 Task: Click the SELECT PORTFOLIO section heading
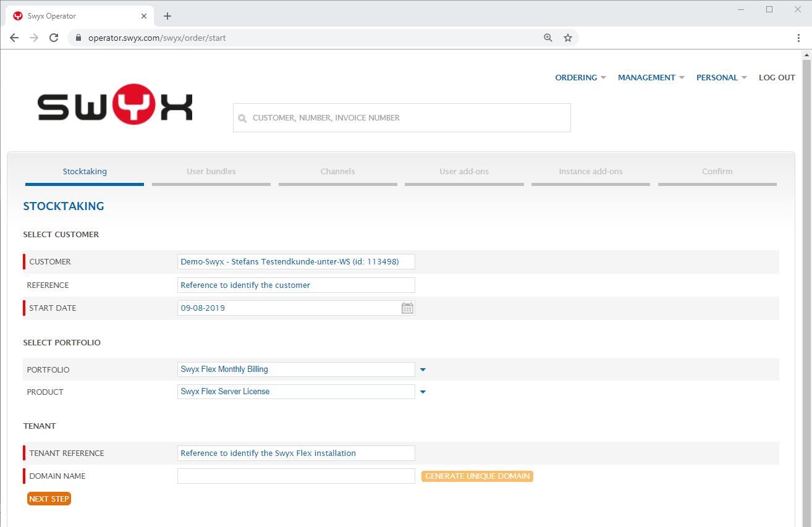pyautogui.click(x=62, y=343)
